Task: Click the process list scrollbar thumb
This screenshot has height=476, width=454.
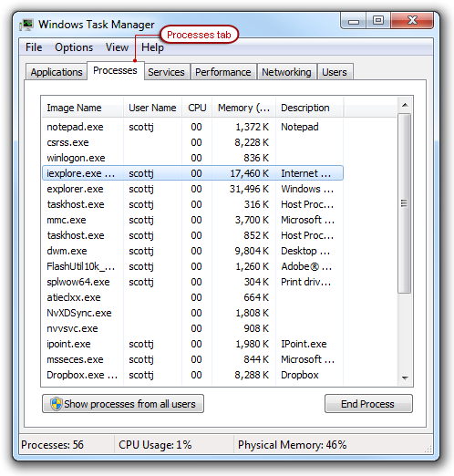Action: click(x=405, y=203)
